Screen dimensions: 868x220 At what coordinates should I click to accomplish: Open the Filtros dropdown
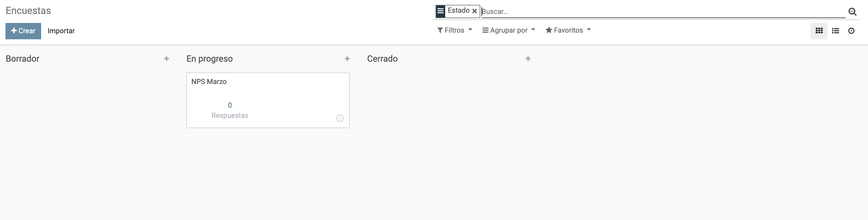point(455,30)
